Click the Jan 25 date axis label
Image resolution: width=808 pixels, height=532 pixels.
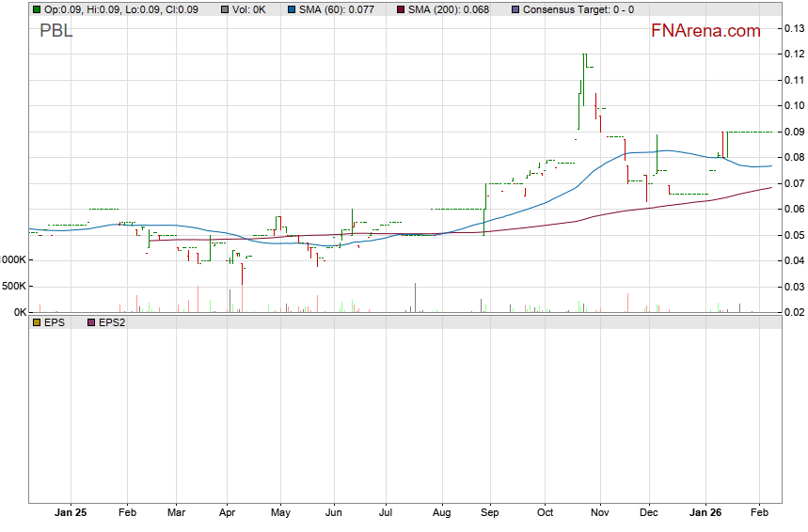tap(71, 513)
